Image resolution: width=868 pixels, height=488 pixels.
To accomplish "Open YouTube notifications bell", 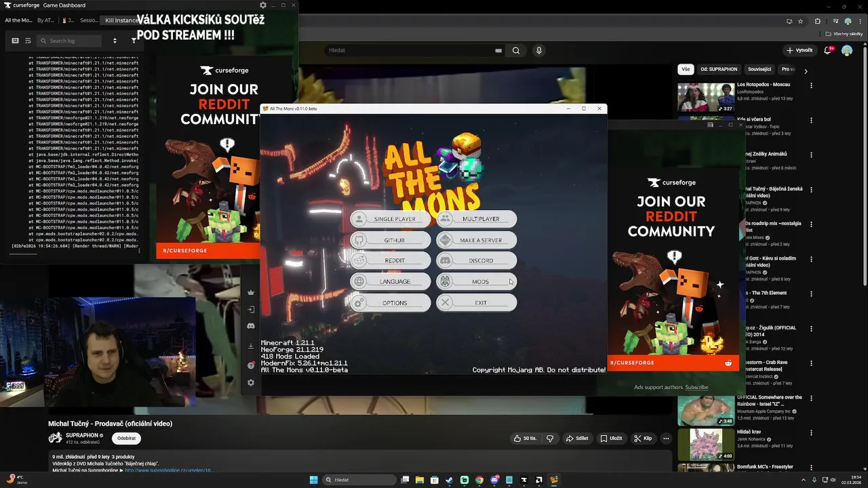I will (x=828, y=50).
